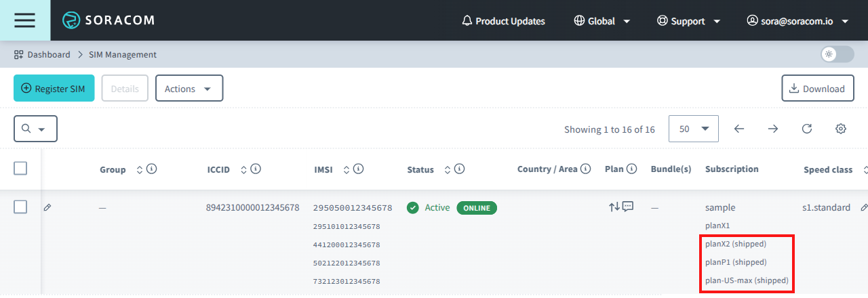Image resolution: width=868 pixels, height=298 pixels.
Task: Edit speed class s1.standard pencil icon
Action: coord(863,207)
